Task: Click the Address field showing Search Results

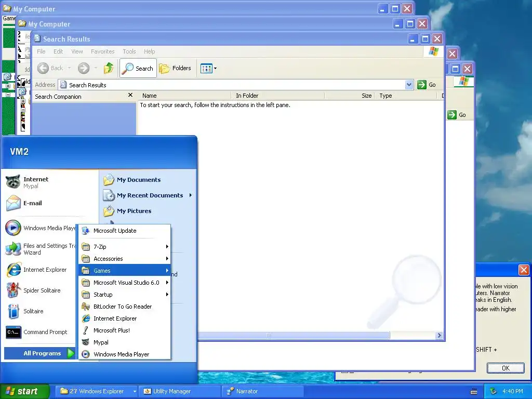Action: pos(232,85)
